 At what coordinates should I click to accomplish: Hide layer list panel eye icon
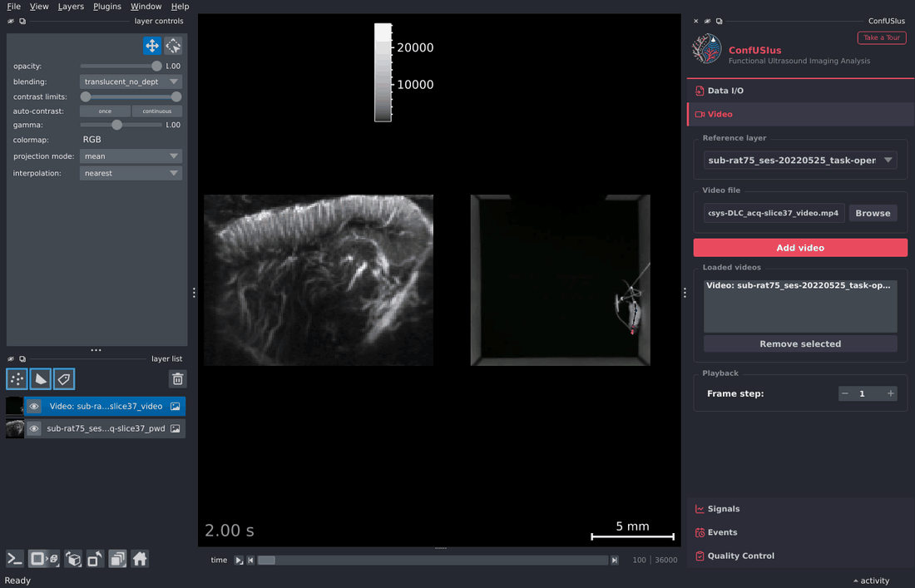point(11,358)
